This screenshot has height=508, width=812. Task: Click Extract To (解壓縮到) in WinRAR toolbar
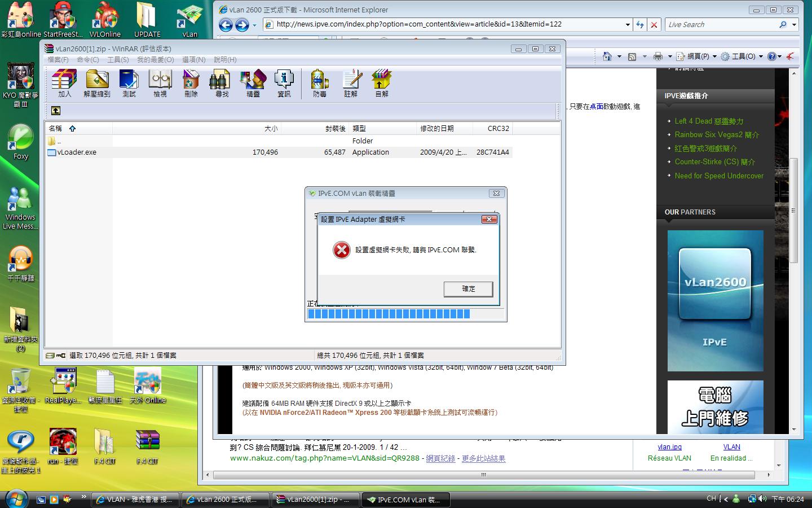tap(97, 84)
